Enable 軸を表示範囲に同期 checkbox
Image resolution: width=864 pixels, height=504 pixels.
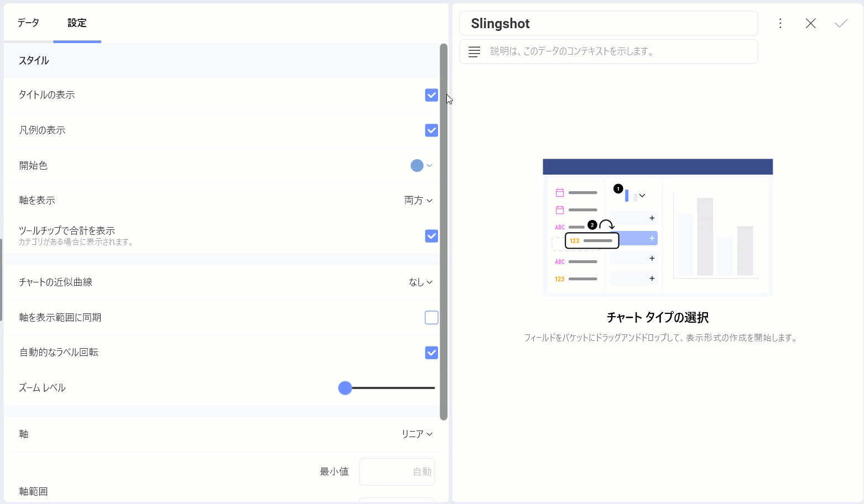coord(431,317)
